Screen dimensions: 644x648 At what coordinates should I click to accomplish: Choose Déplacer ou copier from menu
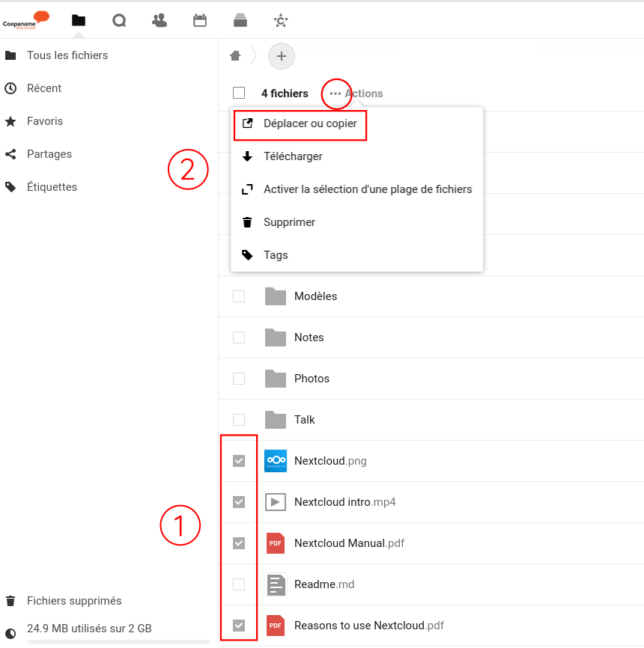(x=310, y=123)
